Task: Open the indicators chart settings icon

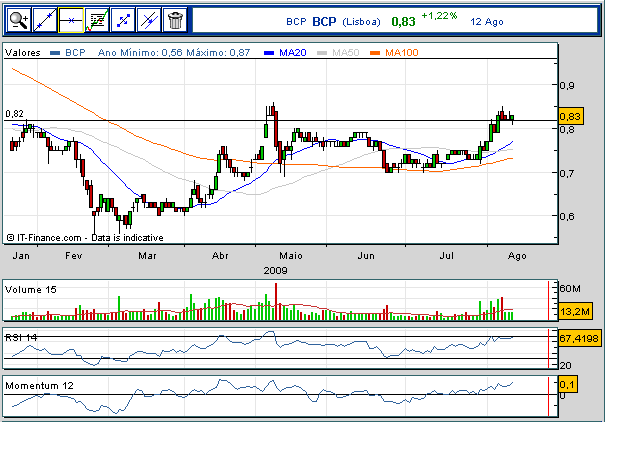Action: click(x=97, y=18)
